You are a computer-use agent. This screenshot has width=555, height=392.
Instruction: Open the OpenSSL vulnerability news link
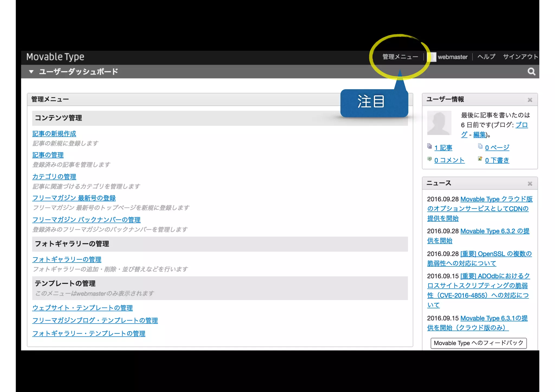(479, 259)
